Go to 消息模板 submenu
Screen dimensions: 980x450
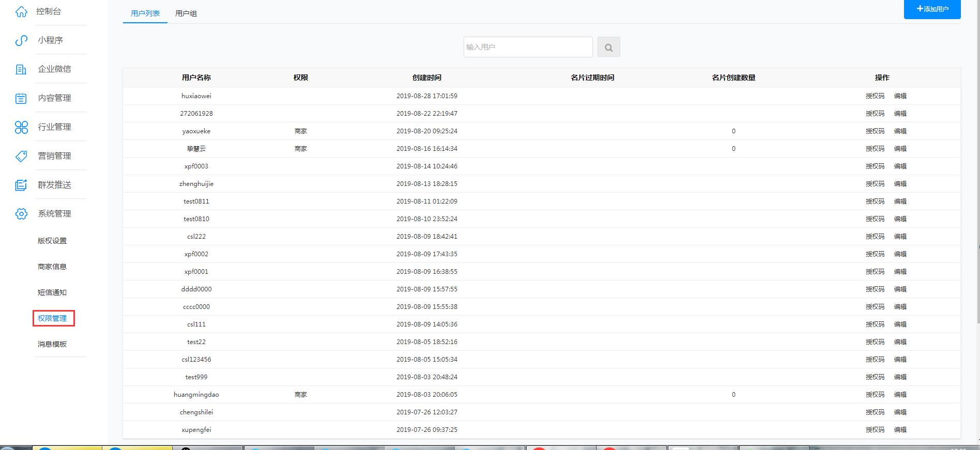pos(52,344)
